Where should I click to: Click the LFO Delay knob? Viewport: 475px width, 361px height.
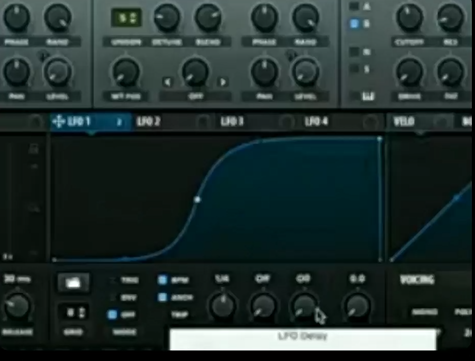click(x=304, y=305)
